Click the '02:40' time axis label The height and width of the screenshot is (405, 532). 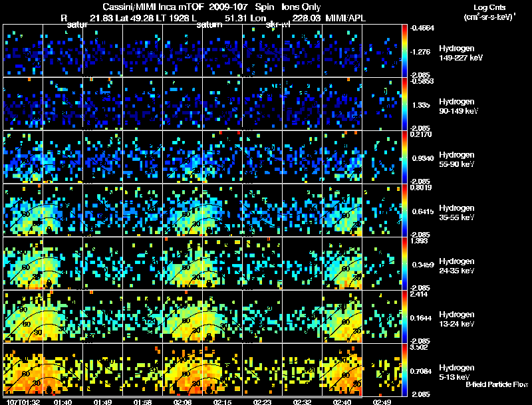click(342, 402)
